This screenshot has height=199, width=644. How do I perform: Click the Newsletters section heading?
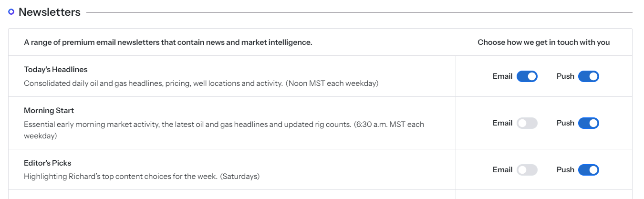tap(49, 12)
